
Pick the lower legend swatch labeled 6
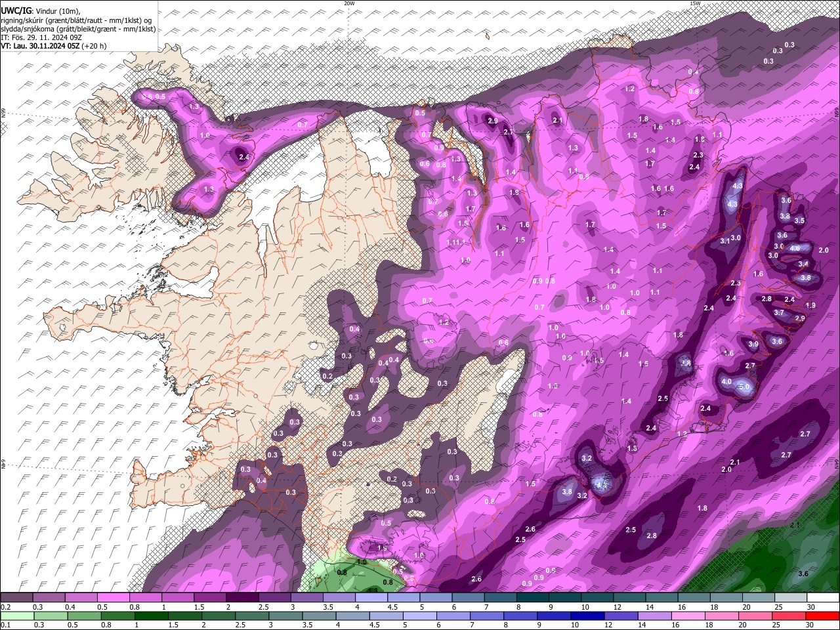click(453, 616)
